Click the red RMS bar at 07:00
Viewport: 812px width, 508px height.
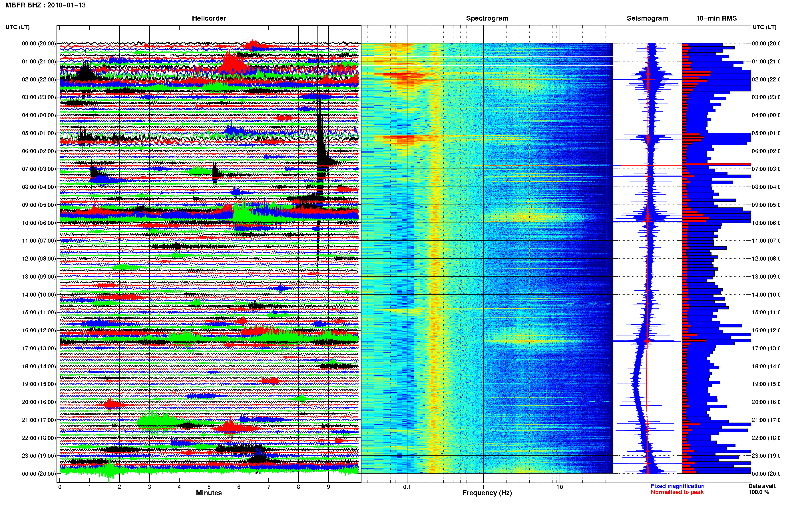click(716, 164)
